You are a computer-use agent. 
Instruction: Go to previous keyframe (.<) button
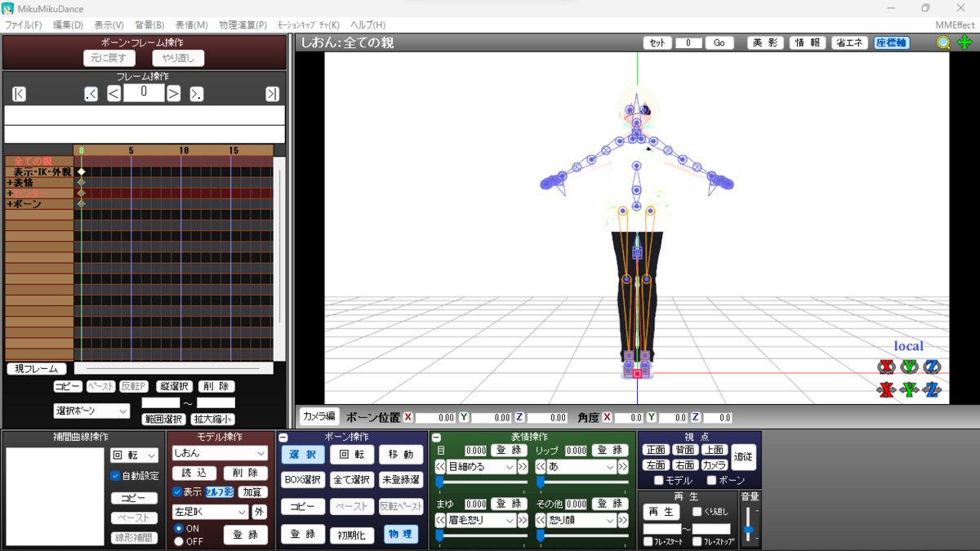91,94
